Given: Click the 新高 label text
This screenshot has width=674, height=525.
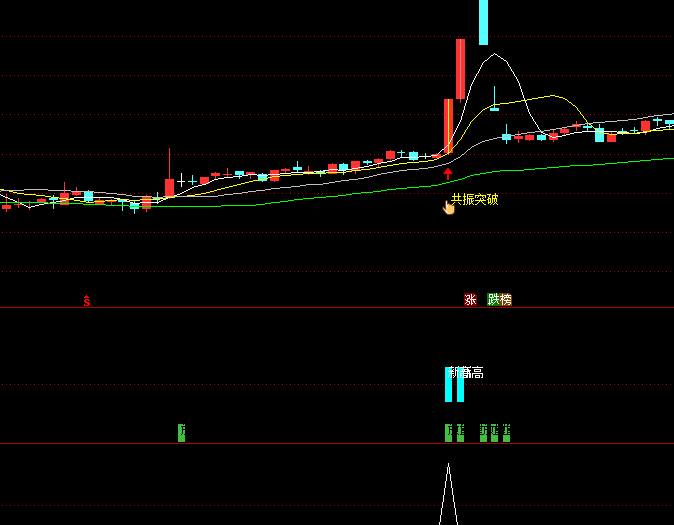Looking at the screenshot, I should coord(466,373).
